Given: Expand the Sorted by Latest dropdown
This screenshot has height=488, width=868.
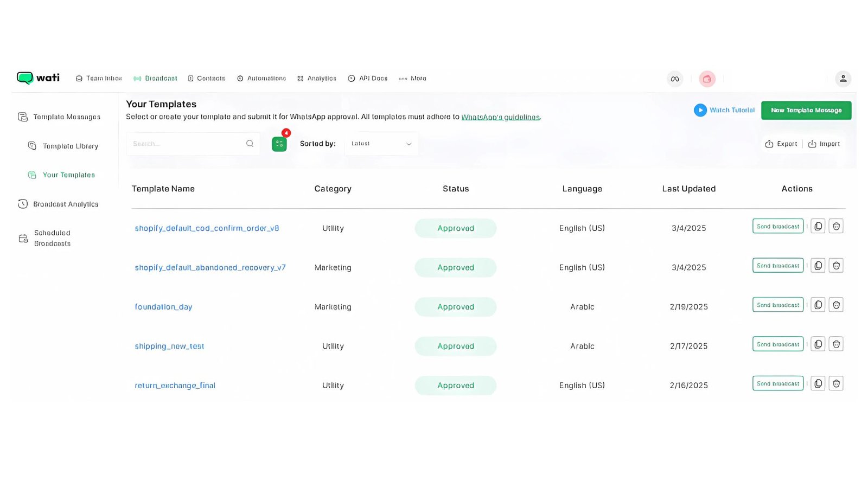Looking at the screenshot, I should (381, 144).
